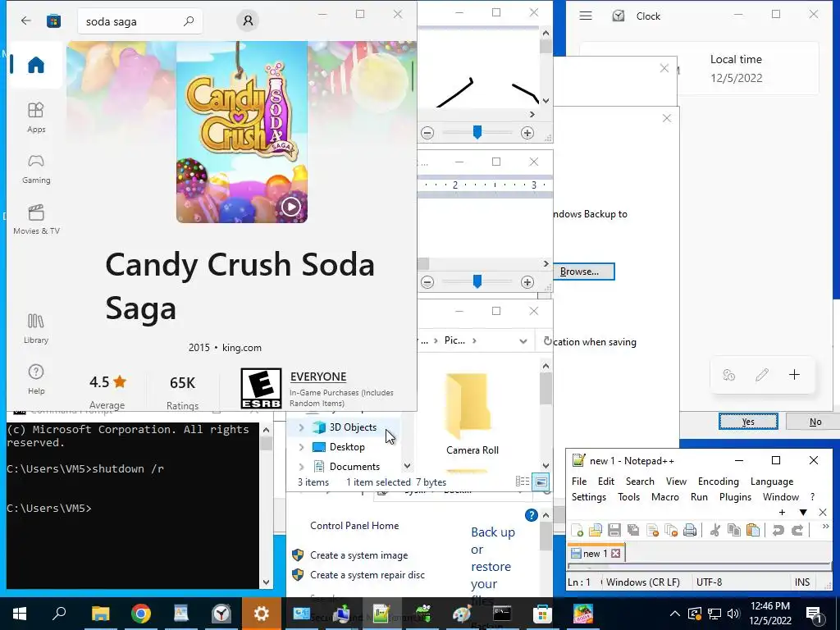The image size is (840, 630).
Task: Click the Yes button in dialog
Action: 748,422
